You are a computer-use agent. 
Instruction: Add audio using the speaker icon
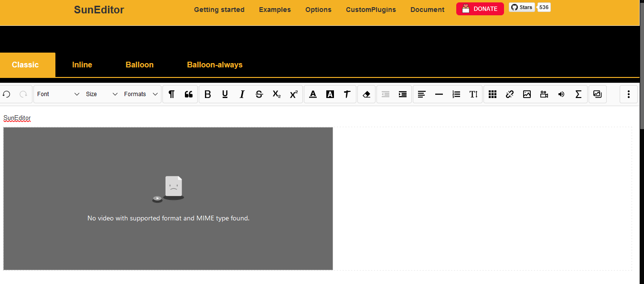pos(561,94)
